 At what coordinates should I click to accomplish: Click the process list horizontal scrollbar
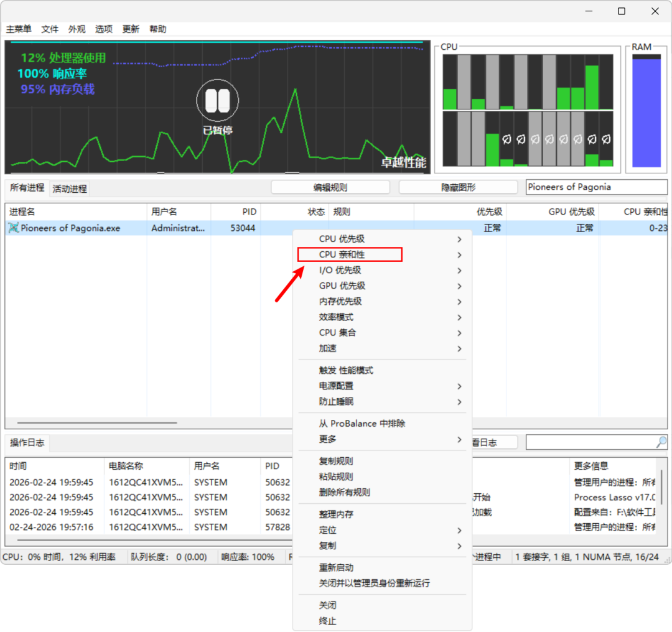point(97,422)
